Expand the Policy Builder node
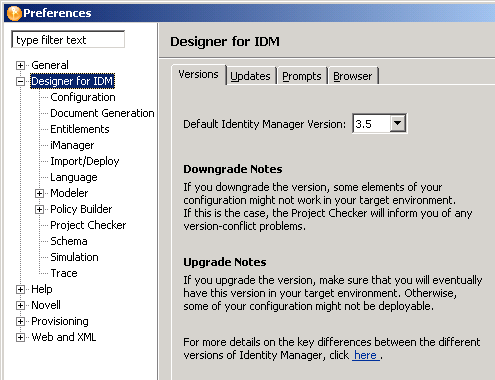This screenshot has height=380, width=495. point(39,209)
